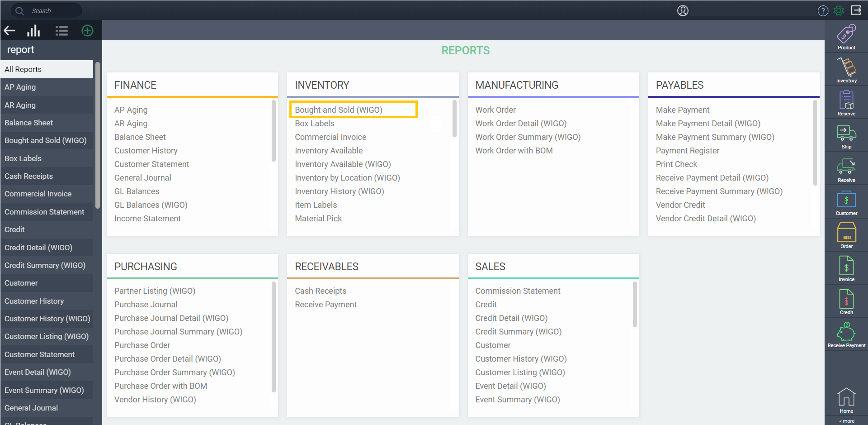Screen dimensions: 868x425
Task: Click the Finance panel scrollbar
Action: point(274,131)
